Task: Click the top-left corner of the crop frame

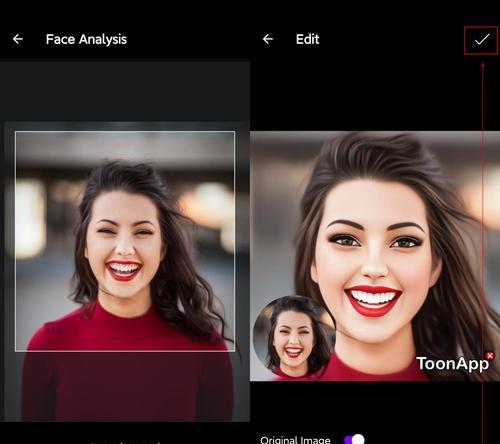Action: point(15,132)
